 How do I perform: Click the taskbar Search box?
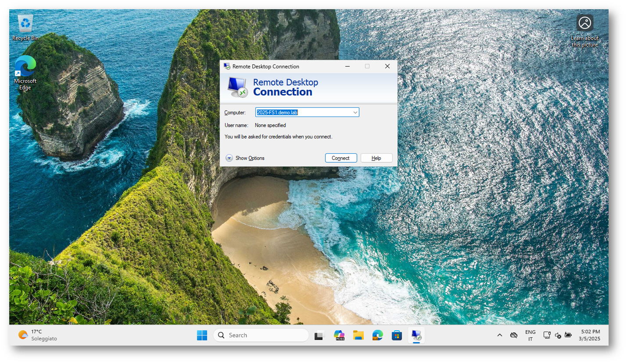pyautogui.click(x=261, y=335)
